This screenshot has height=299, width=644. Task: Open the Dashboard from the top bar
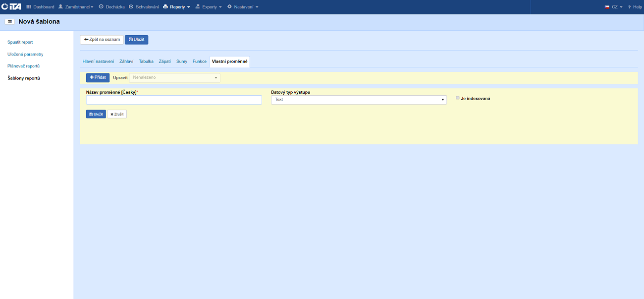[x=40, y=7]
